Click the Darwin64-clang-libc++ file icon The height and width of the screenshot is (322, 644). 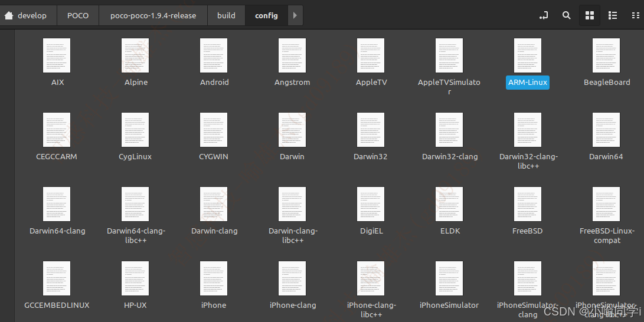[x=135, y=204]
